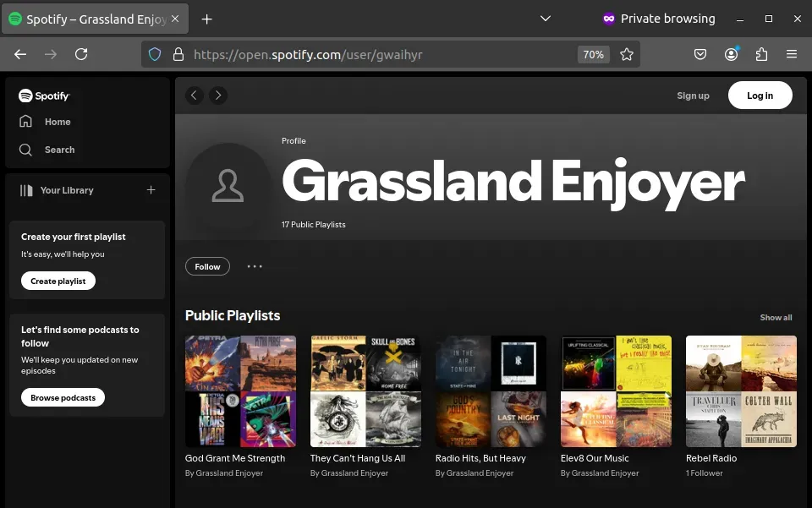Open the Firefox account icon
Image resolution: width=812 pixels, height=508 pixels.
coord(731,54)
